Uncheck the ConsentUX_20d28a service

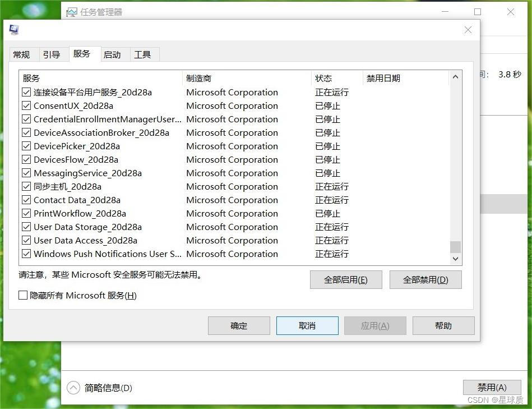26,105
